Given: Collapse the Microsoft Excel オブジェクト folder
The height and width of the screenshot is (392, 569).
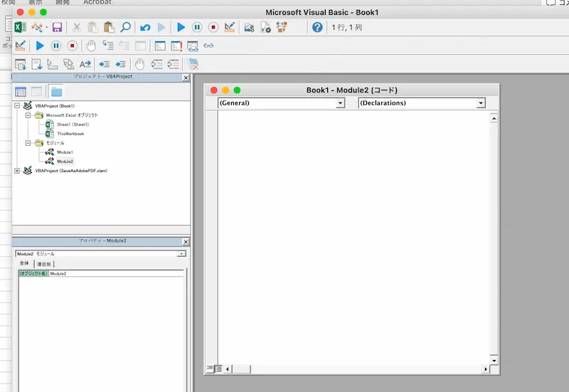Looking at the screenshot, I should tap(28, 115).
